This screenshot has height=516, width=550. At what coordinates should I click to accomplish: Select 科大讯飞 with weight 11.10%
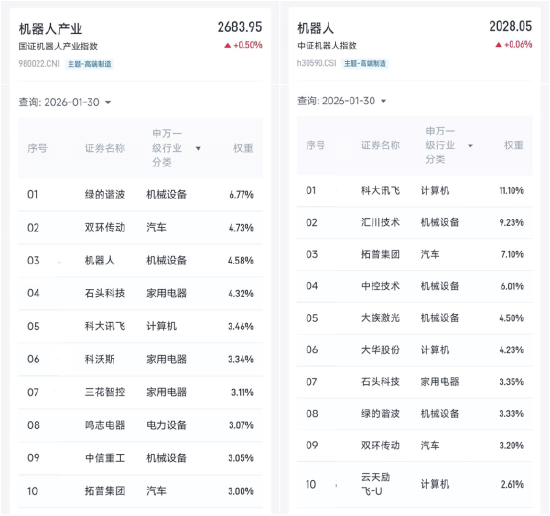point(381,190)
